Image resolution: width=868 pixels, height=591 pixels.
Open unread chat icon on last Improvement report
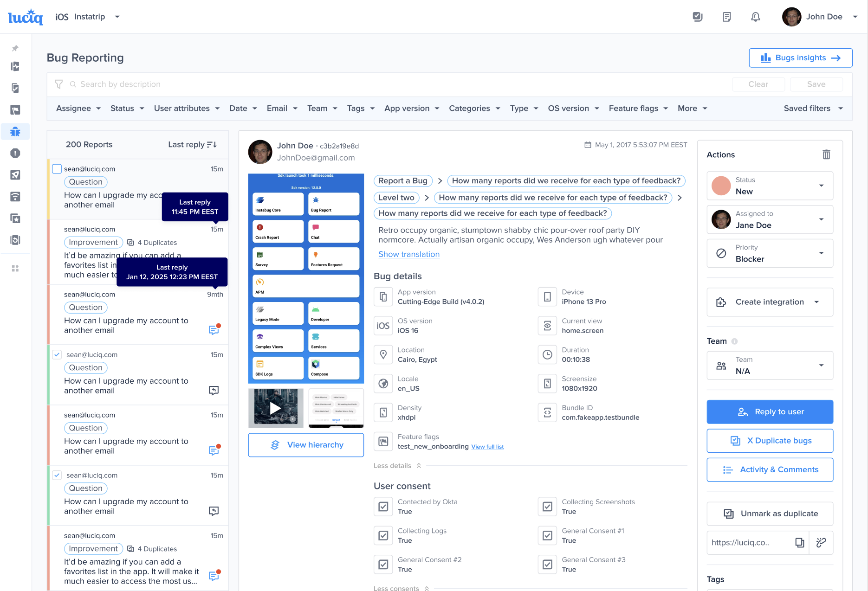(214, 575)
